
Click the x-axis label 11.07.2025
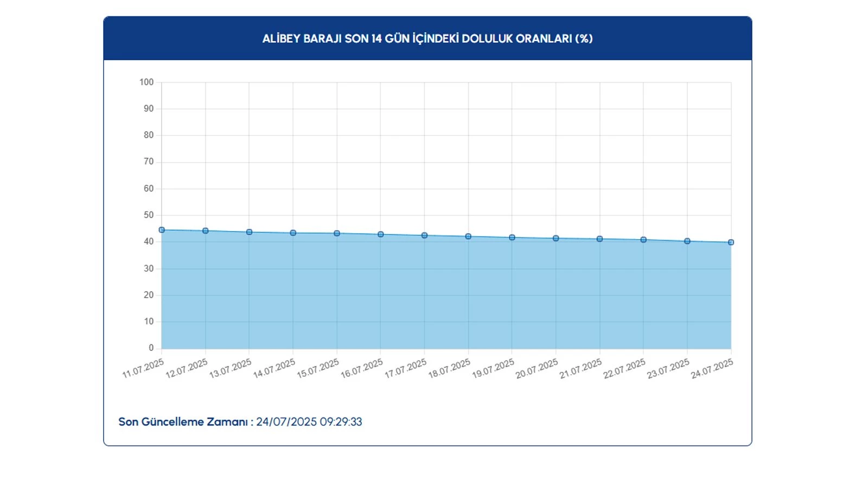143,369
